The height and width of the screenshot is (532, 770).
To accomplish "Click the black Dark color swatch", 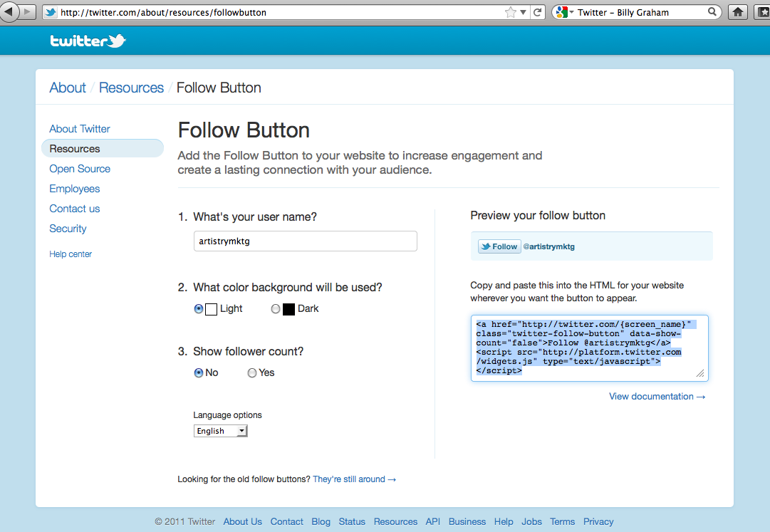I will pyautogui.click(x=288, y=309).
